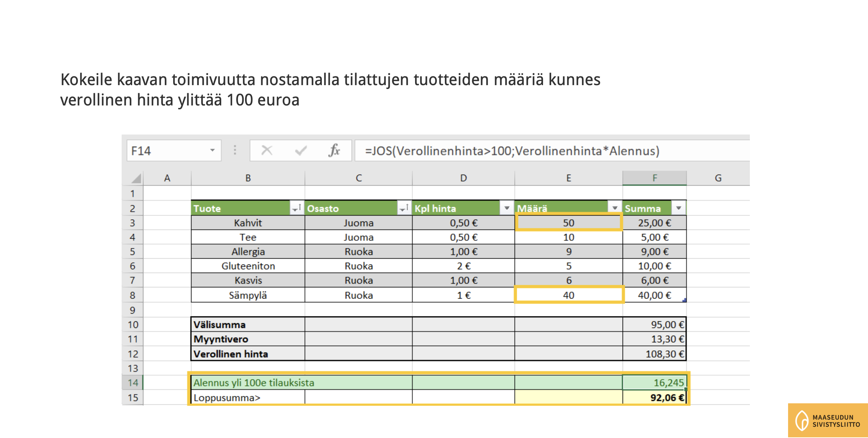Click the Maaseudun Sivistysliitto logo

click(x=828, y=420)
